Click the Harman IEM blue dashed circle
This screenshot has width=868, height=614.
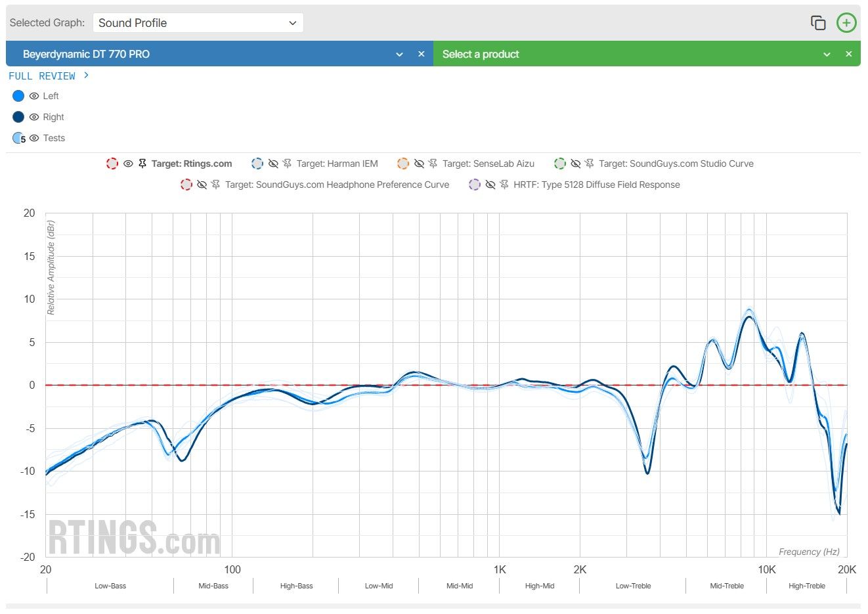click(257, 164)
